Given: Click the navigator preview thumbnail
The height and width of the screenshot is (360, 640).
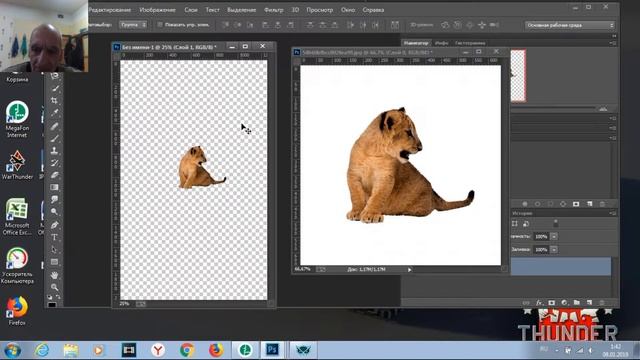Looking at the screenshot, I should click(x=518, y=76).
